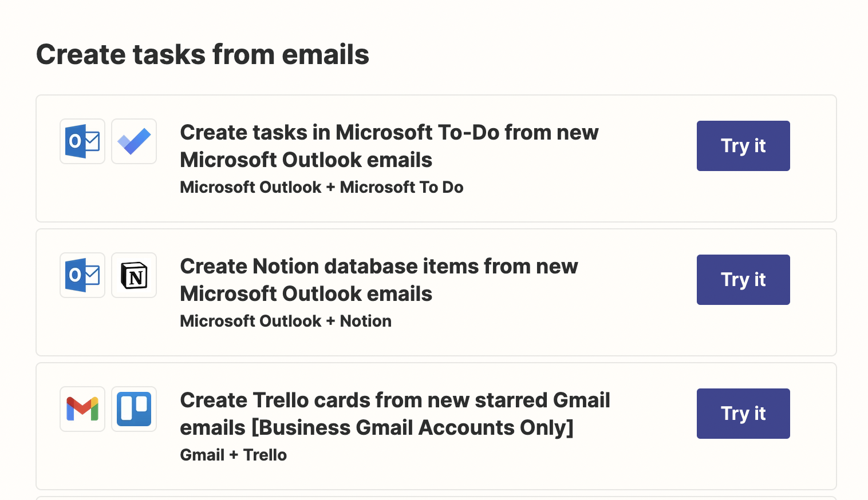Viewport: 868px width, 500px height.
Task: Click the Notion app icon
Action: coord(134,275)
